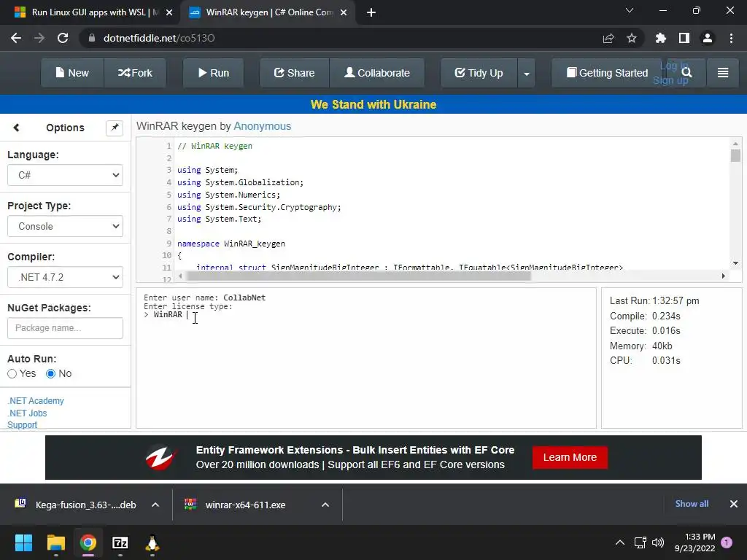The height and width of the screenshot is (560, 747).
Task: Open the Chrome three-dot menu
Action: click(x=731, y=38)
